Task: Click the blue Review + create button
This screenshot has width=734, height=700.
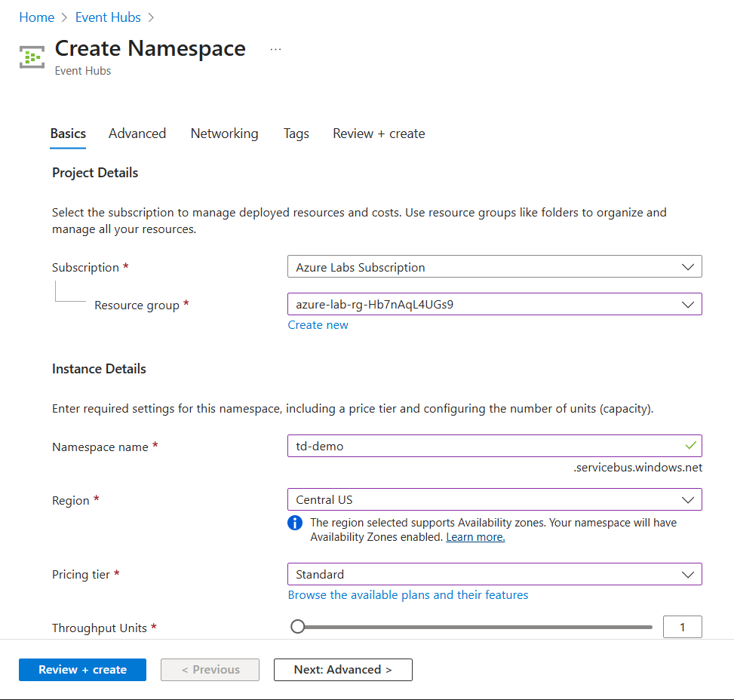Action: coord(82,670)
